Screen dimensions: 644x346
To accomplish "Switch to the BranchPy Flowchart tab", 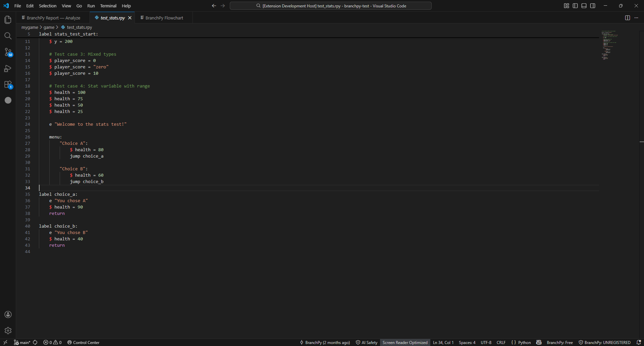I will [x=164, y=18].
